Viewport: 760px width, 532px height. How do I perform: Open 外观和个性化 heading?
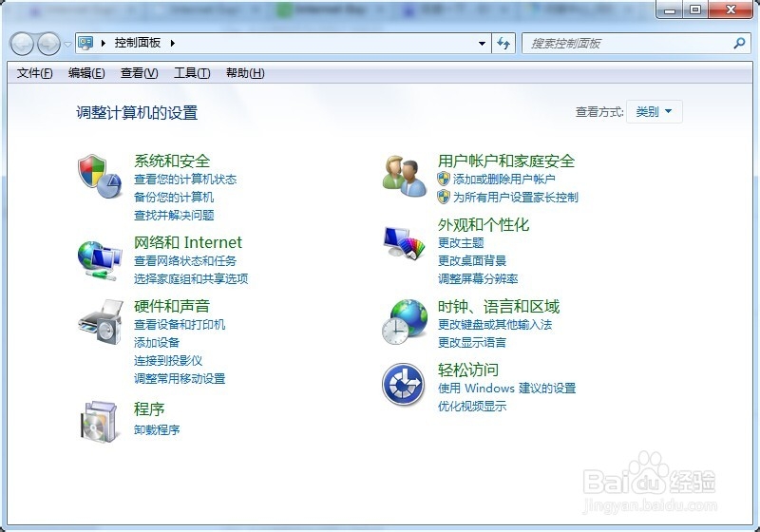[x=484, y=225]
